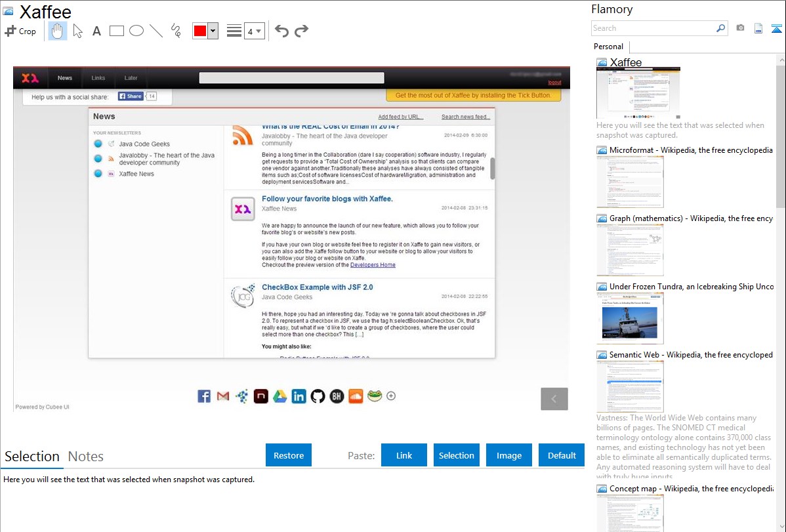Undo the last edit
This screenshot has height=532, width=786.
point(281,31)
